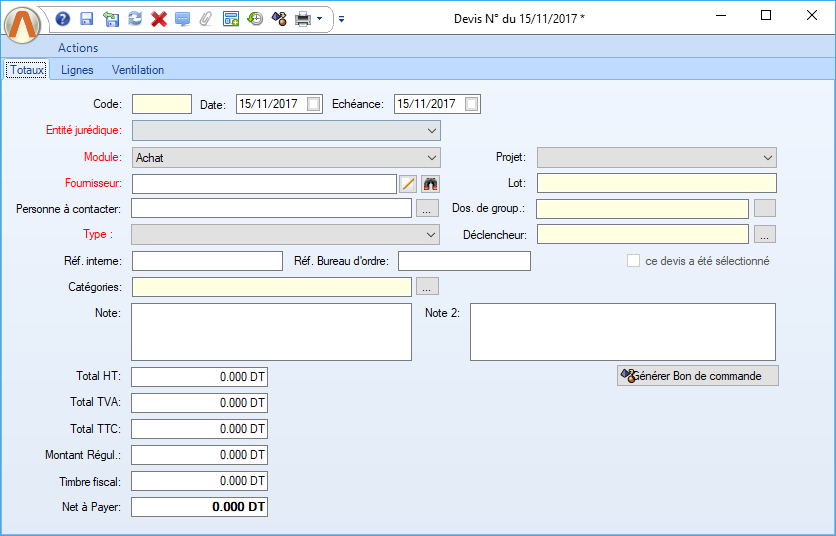Toggle the checkbox inside the Date field

[314, 104]
